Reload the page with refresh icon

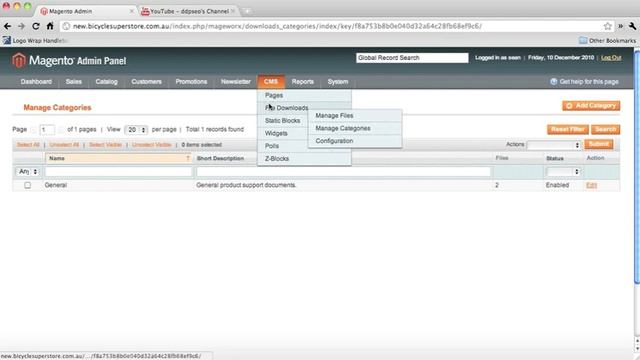click(x=36, y=26)
